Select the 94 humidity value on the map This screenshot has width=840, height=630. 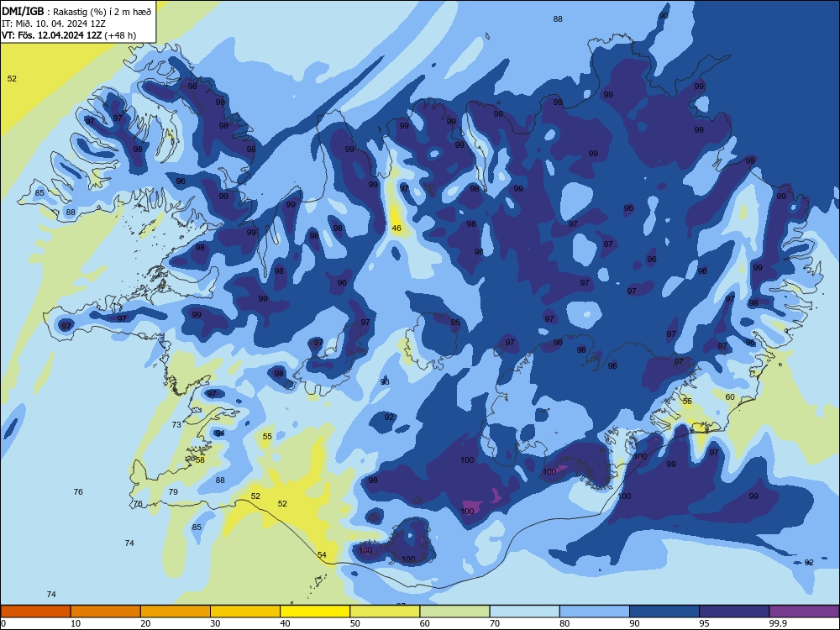pos(219,433)
